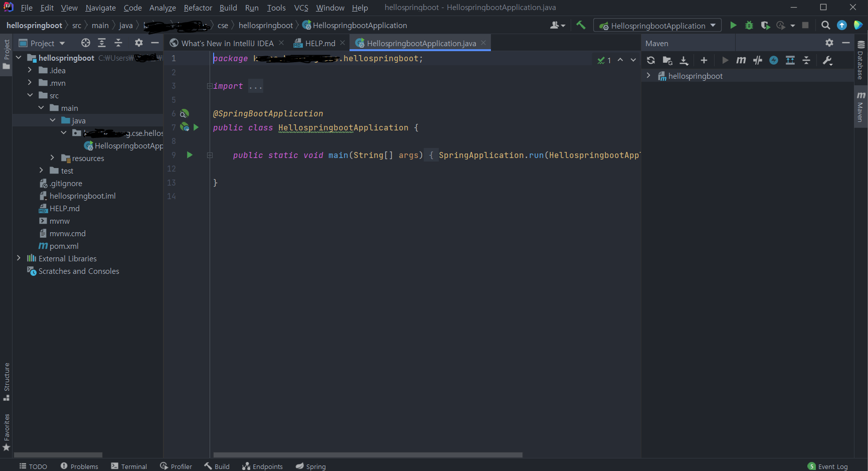Click Spring bean gutter icon on line 6

click(x=185, y=114)
